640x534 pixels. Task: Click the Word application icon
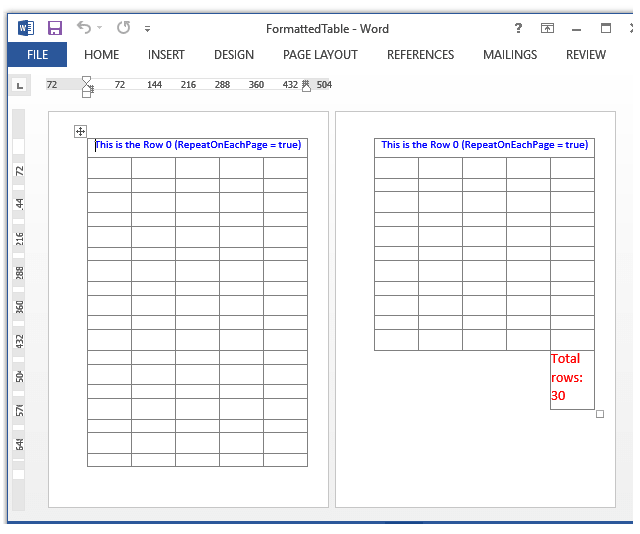tap(26, 28)
